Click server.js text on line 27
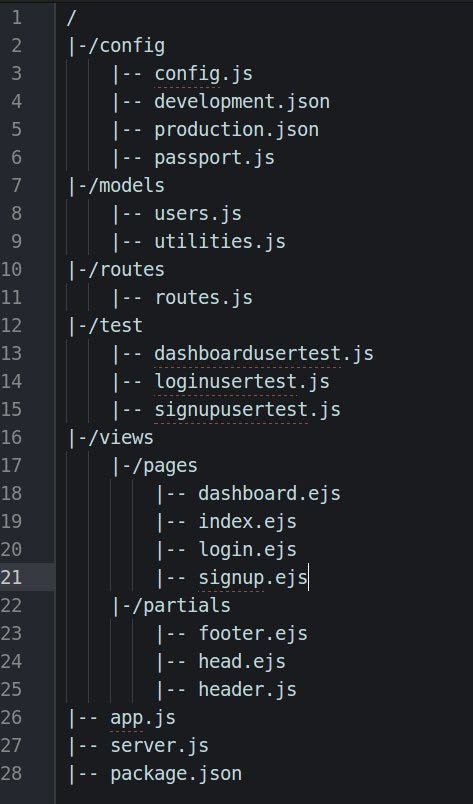Image resolution: width=473 pixels, height=804 pixels. tap(160, 745)
